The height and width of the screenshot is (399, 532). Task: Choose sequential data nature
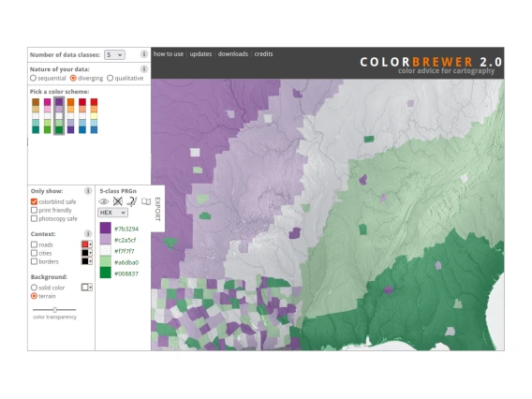tap(33, 78)
